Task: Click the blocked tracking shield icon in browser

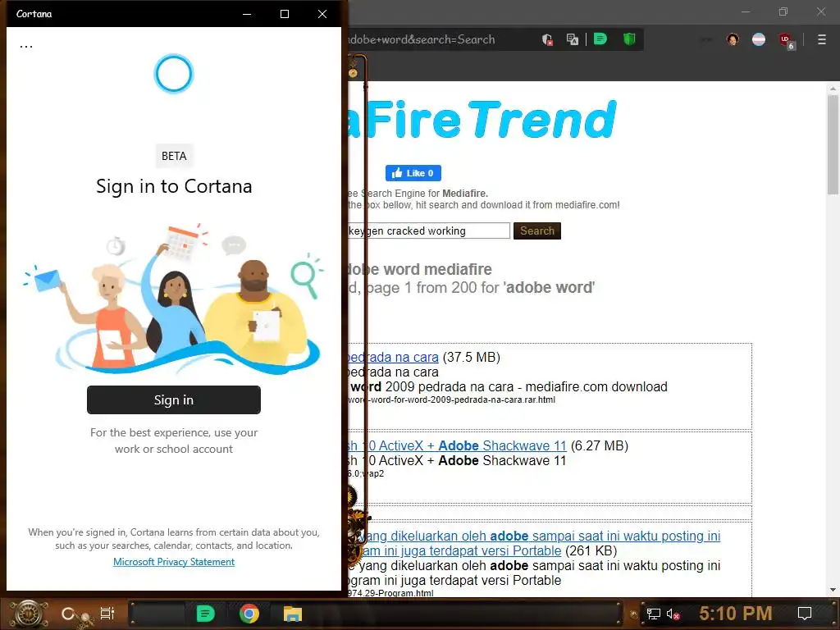Action: (547, 39)
